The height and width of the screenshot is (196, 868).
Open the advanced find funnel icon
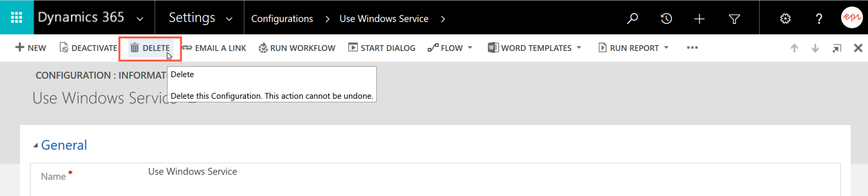tap(734, 18)
